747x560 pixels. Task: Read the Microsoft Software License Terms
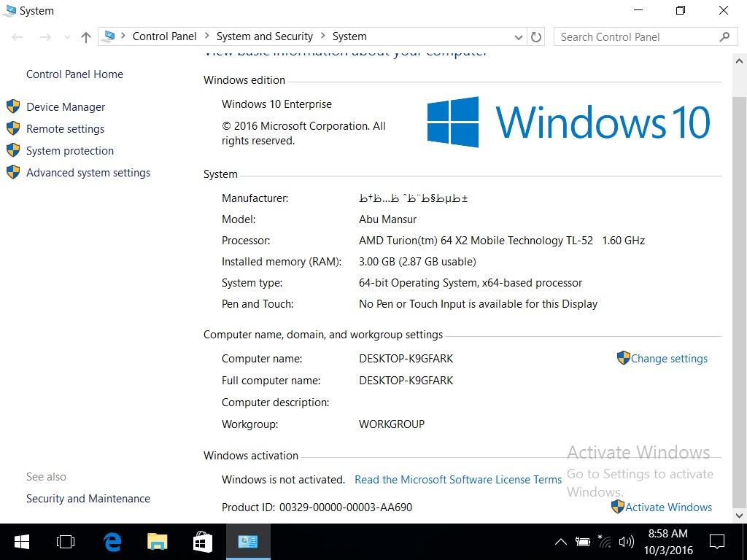point(458,480)
